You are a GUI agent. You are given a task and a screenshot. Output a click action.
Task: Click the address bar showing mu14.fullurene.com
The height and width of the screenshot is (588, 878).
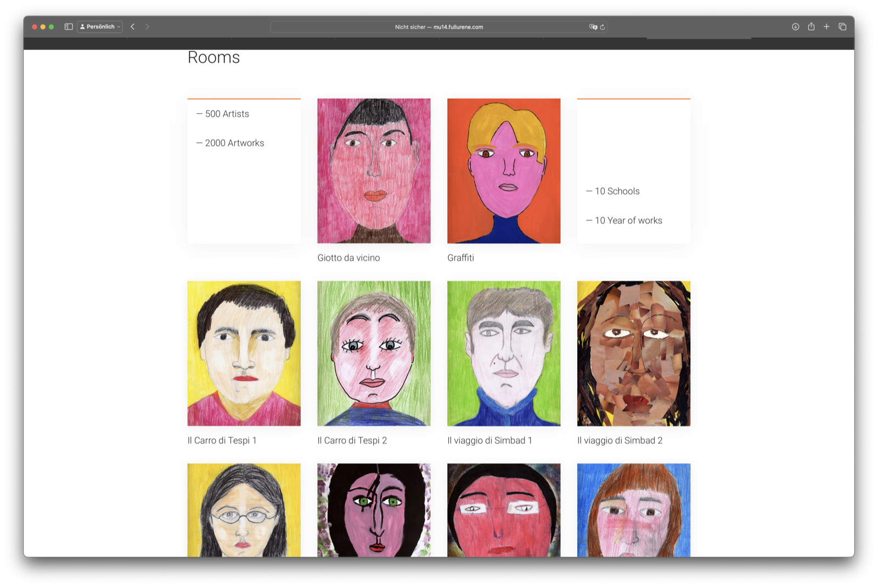(x=438, y=27)
